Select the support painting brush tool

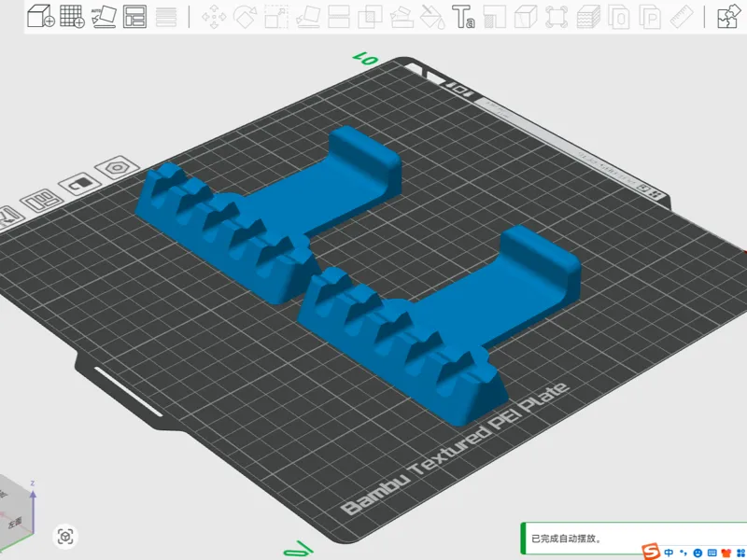402,17
